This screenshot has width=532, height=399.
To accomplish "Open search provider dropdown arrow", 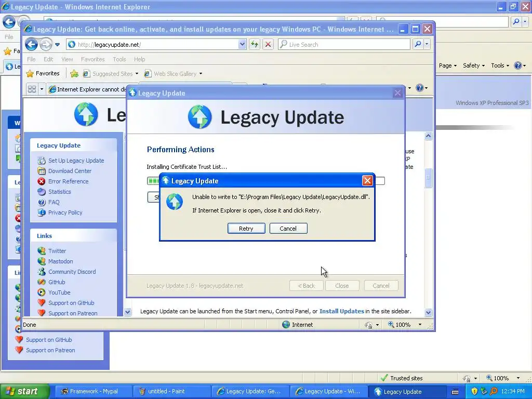I will (x=427, y=44).
